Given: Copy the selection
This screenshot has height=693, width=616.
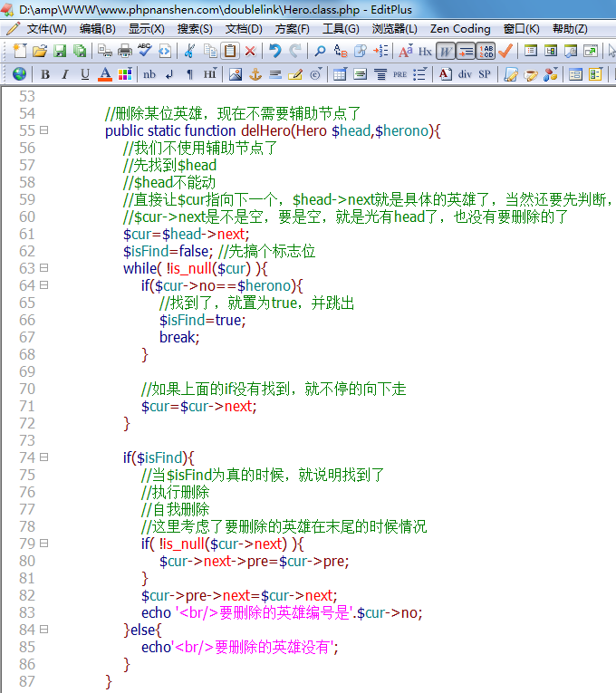Looking at the screenshot, I should (210, 52).
